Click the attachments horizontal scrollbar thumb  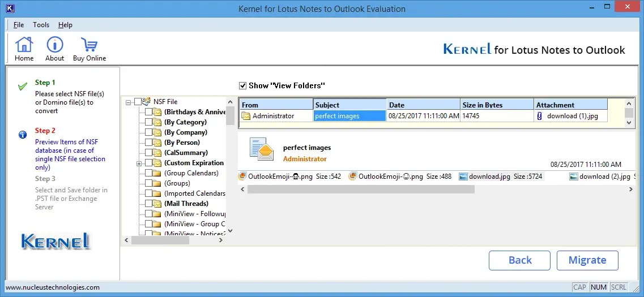pos(361,189)
